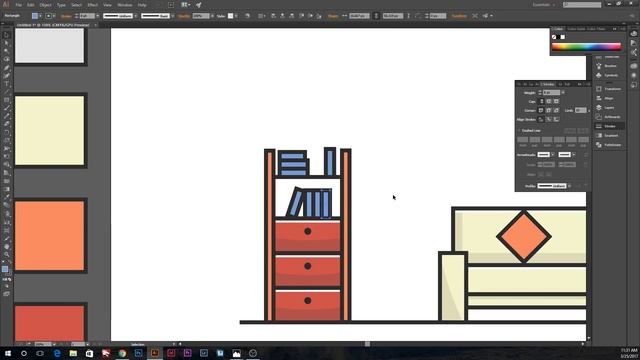Screen dimensions: 640x360
Task: Enable the Dashed Line checkbox
Action: (519, 131)
